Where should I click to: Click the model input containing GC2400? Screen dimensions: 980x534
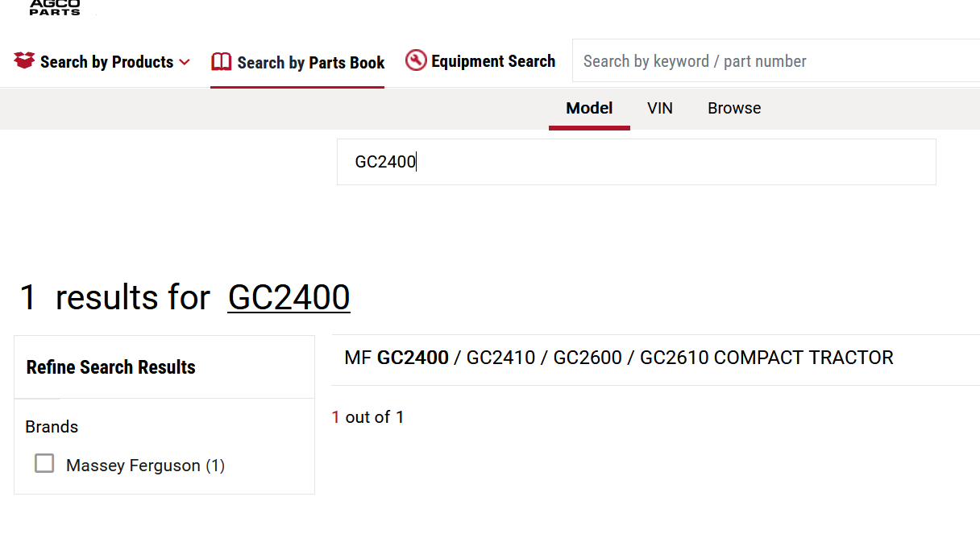636,162
